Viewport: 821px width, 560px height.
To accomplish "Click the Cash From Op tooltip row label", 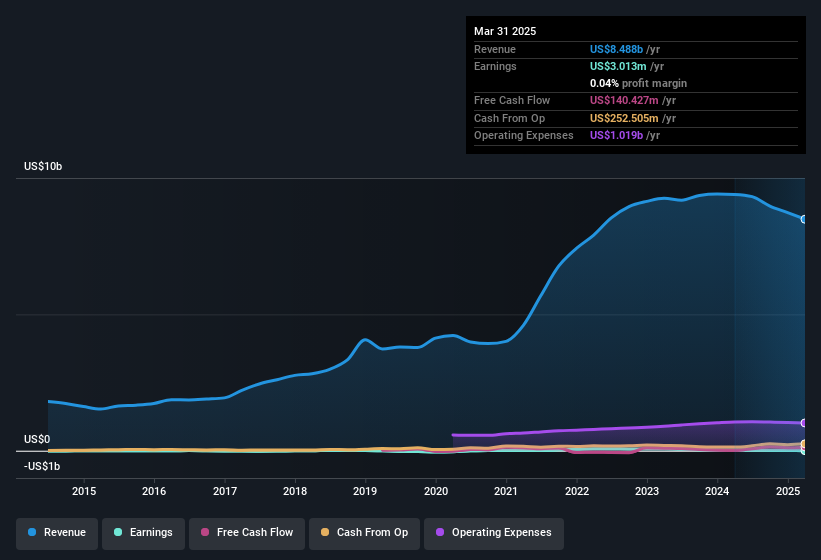I will pyautogui.click(x=509, y=118).
